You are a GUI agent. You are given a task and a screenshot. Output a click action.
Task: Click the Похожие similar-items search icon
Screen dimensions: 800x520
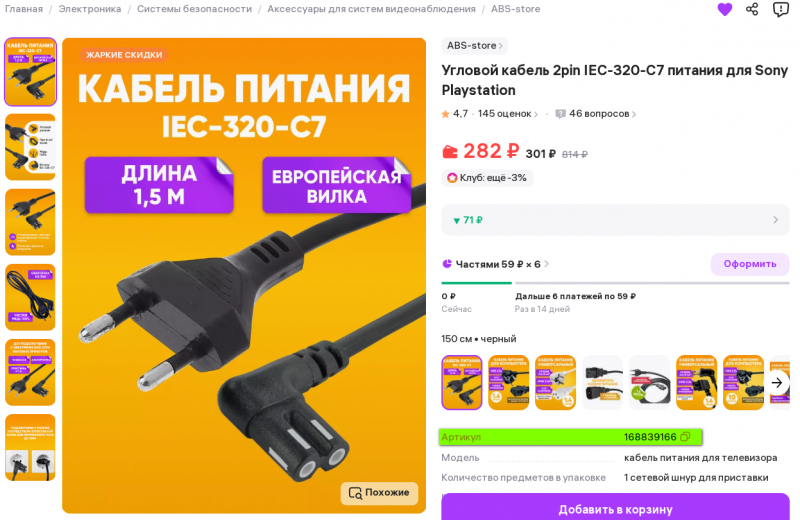tap(356, 493)
